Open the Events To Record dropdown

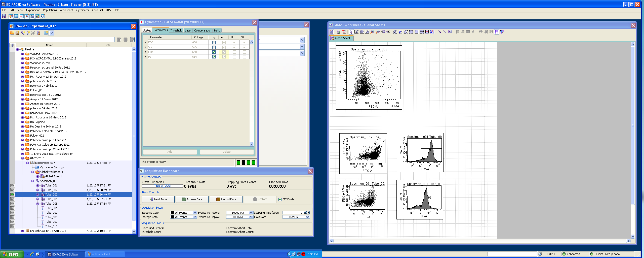click(x=251, y=213)
